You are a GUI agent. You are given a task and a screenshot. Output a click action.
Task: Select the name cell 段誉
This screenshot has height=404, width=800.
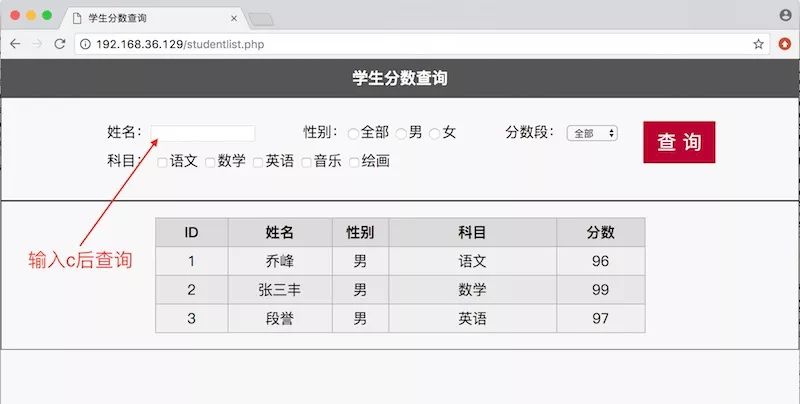(280, 318)
